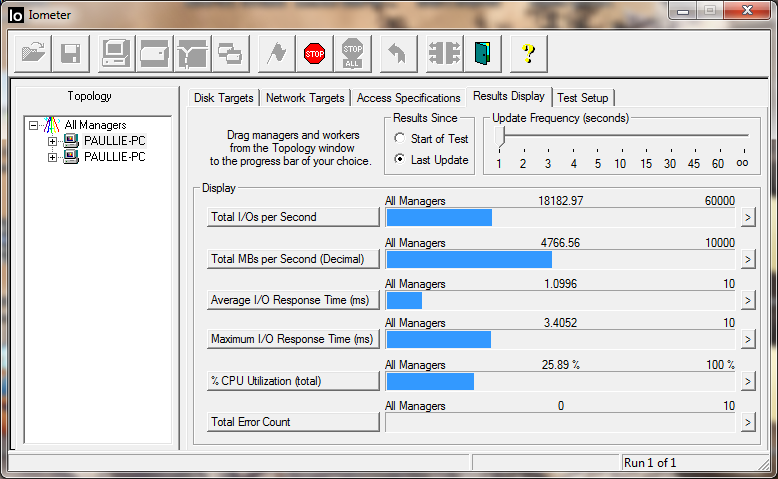Open the About help question mark
The height and width of the screenshot is (479, 778).
[x=529, y=53]
